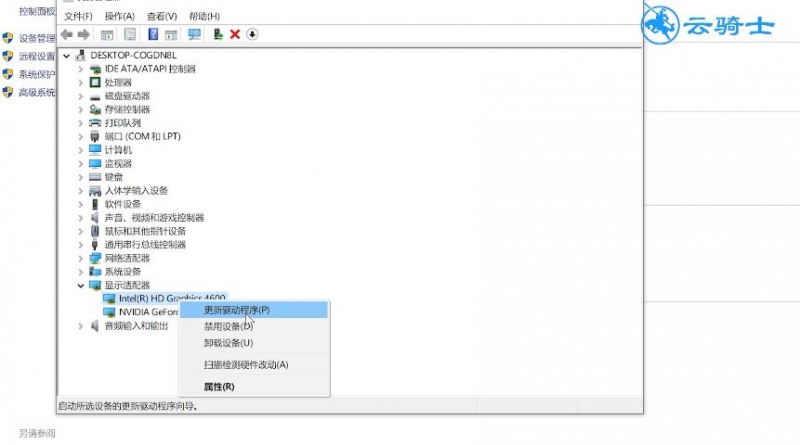Click the 控制面板 home link
Screen dimensions: 800x445
coord(37,11)
